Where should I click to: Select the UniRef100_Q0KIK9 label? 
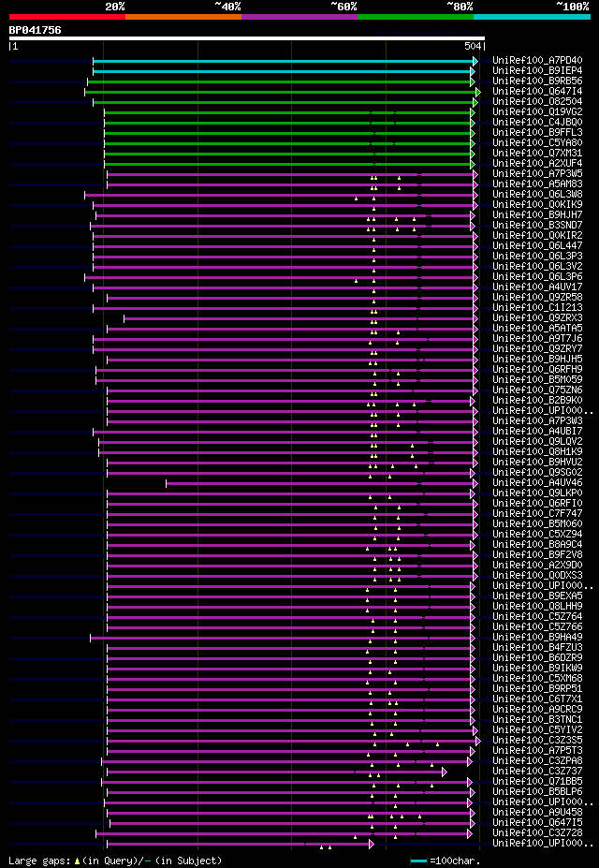coord(537,205)
